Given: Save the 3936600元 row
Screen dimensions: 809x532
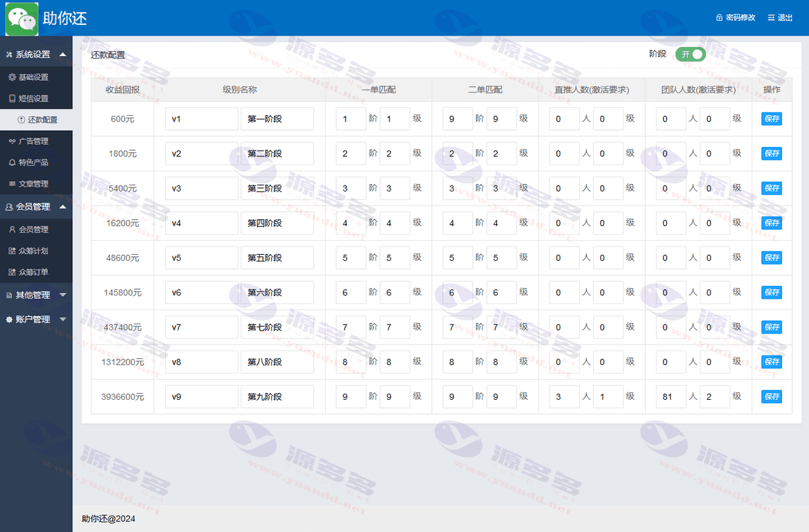Looking at the screenshot, I should [x=772, y=396].
